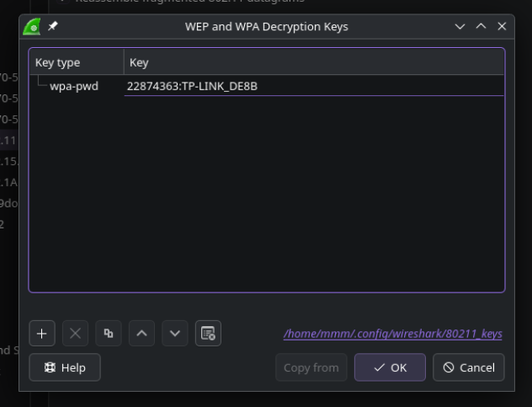
Task: Confirm the keys with OK
Action: tap(389, 367)
